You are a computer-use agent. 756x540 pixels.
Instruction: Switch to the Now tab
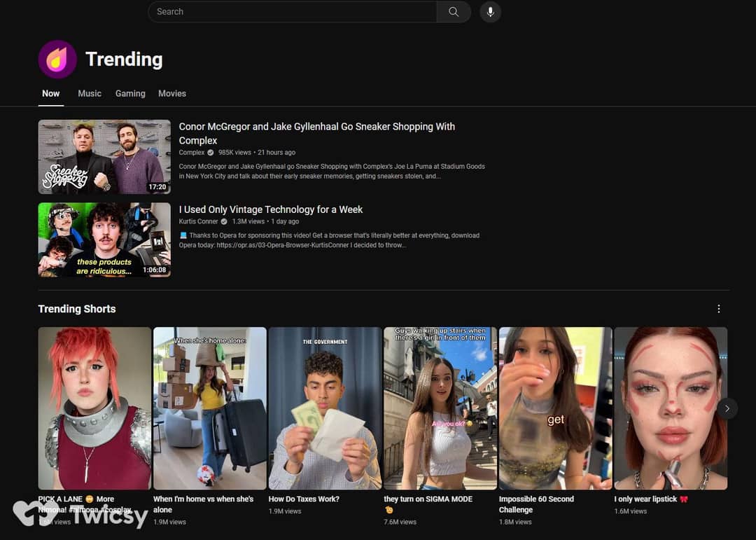[50, 94]
